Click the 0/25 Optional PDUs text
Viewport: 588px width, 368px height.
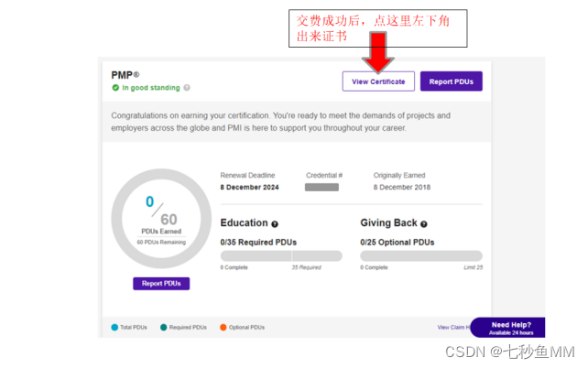click(x=397, y=242)
